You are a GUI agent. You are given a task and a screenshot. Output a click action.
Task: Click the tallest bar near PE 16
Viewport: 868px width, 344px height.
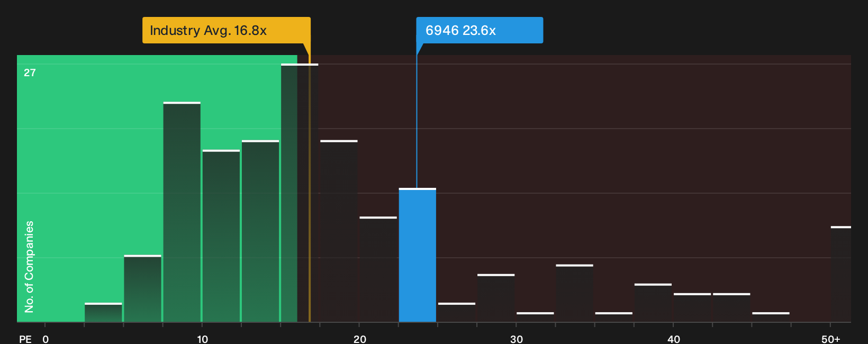pyautogui.click(x=300, y=193)
